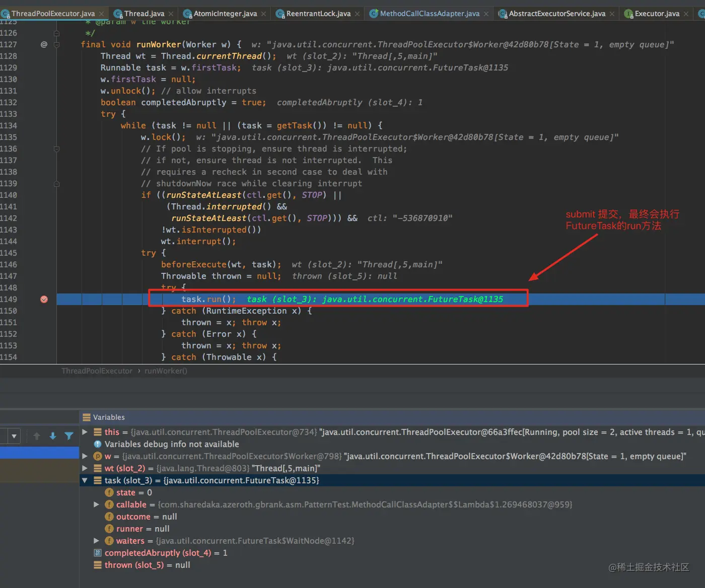
Task: Select the MethodCallClassAdapter.java tab
Action: point(430,14)
